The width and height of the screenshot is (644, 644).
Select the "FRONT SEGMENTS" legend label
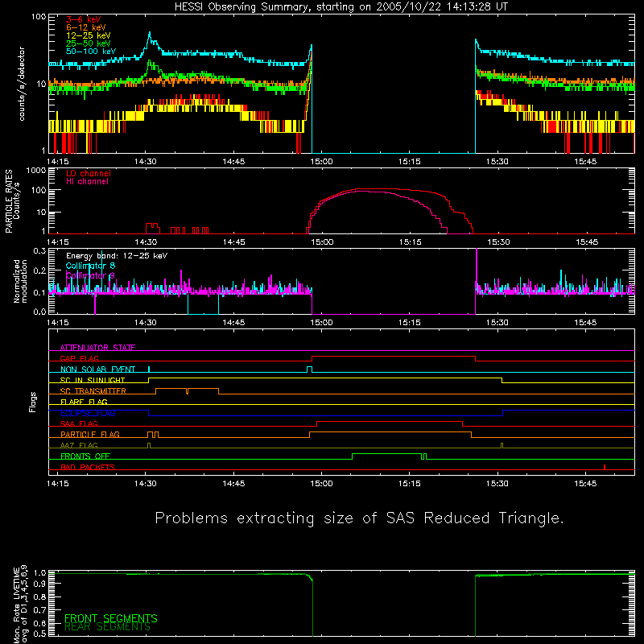pyautogui.click(x=111, y=618)
